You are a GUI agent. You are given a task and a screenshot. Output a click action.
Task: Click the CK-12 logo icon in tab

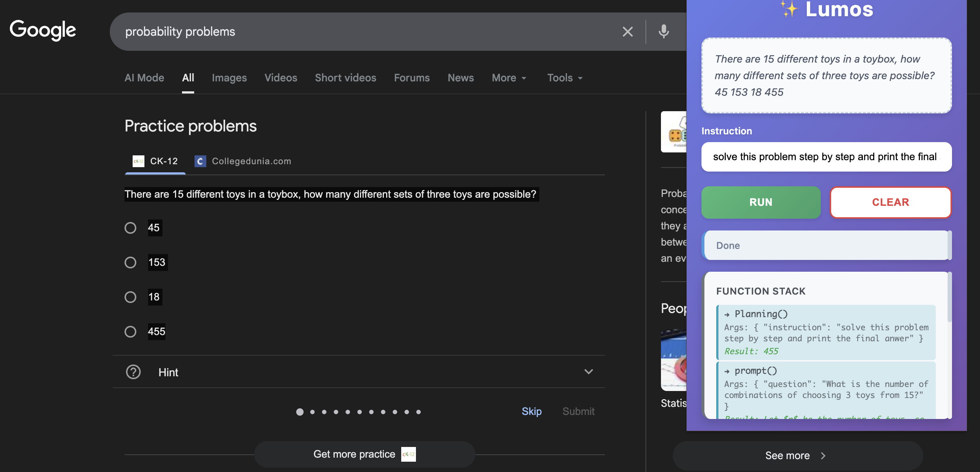click(138, 161)
